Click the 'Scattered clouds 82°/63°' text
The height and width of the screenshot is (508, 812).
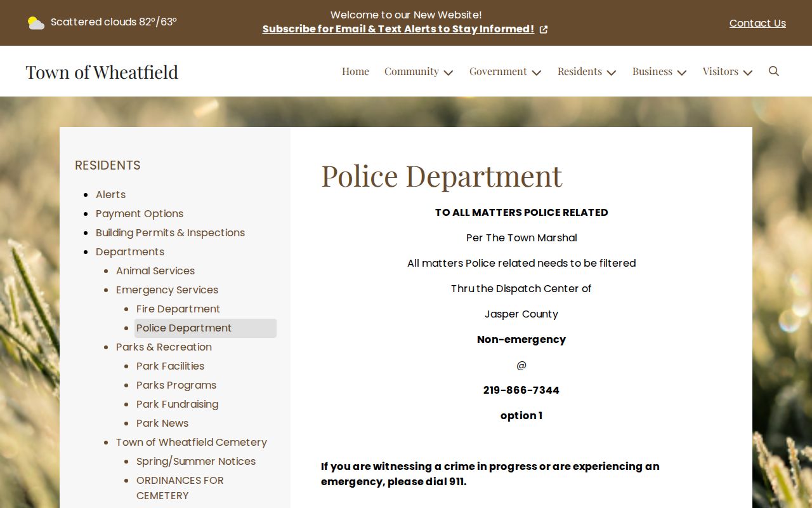114,22
